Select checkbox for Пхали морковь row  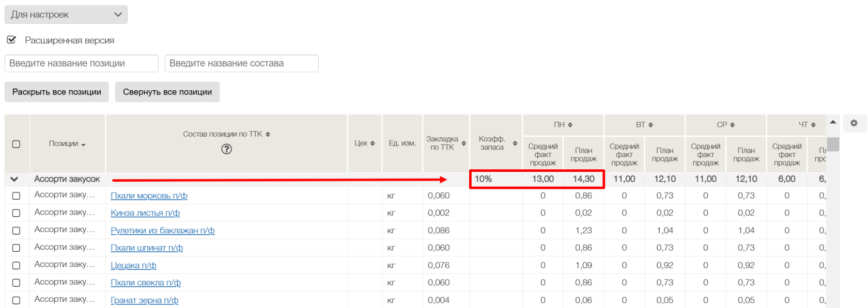click(x=16, y=196)
